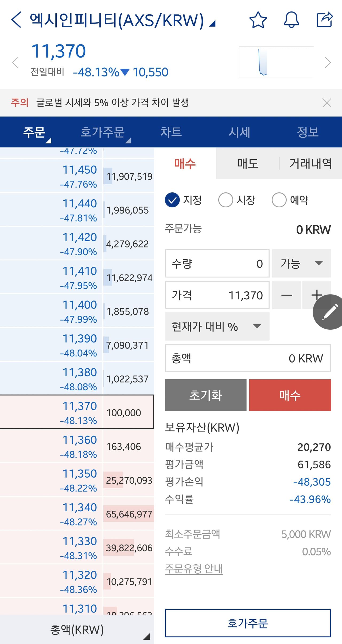Increase price with the plus button
The width and height of the screenshot is (342, 644).
click(317, 295)
